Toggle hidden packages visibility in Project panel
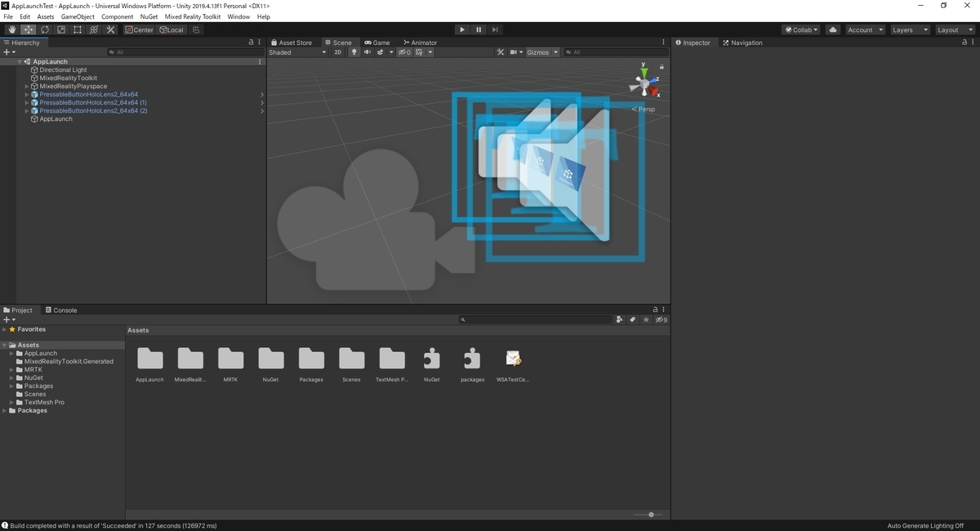Screen dimensions: 980x531 pos(661,320)
